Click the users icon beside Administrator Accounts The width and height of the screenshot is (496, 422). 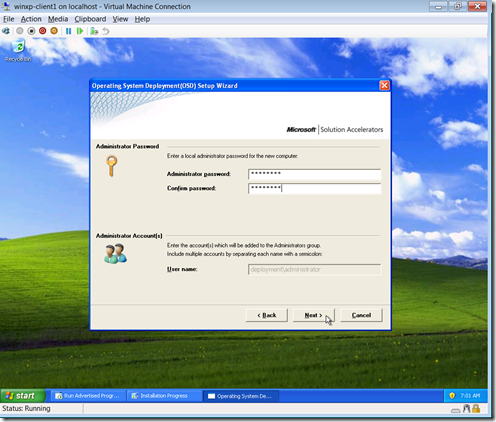point(116,254)
